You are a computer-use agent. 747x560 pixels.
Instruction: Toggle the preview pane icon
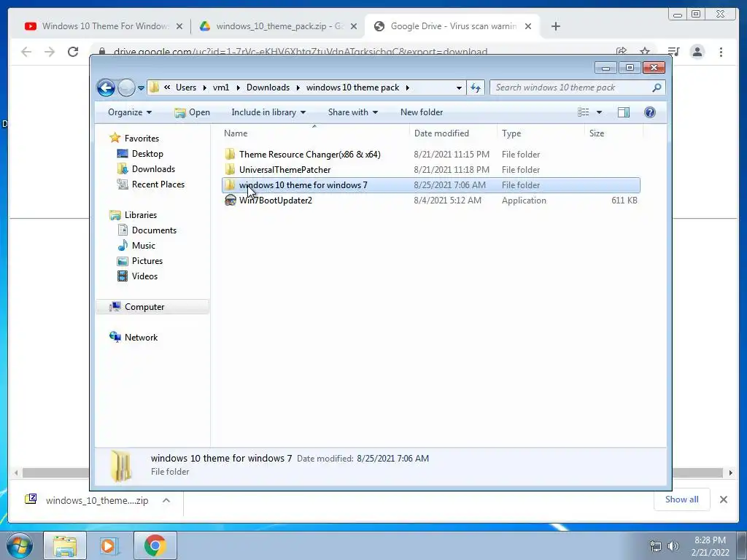(623, 112)
